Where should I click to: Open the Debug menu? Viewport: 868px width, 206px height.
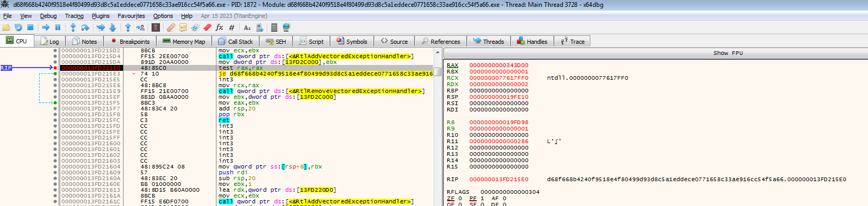point(49,16)
